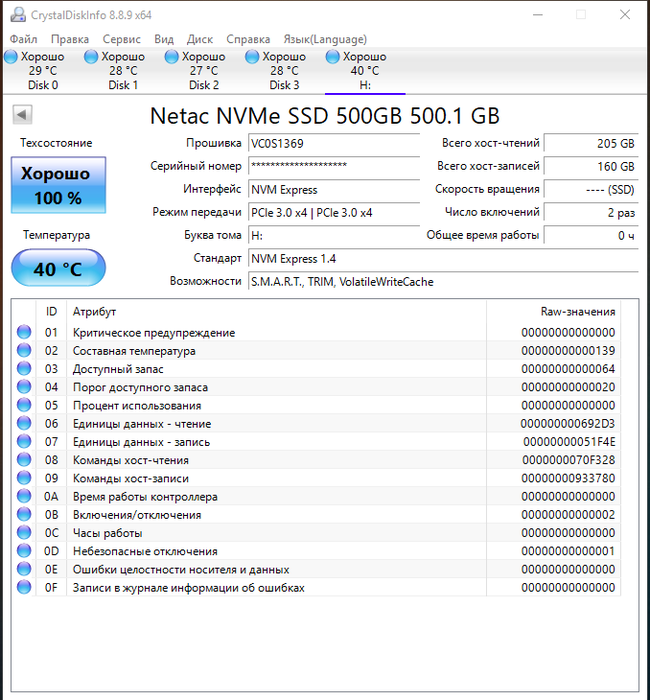
Task: Open the Сервис menu
Action: coord(121,39)
